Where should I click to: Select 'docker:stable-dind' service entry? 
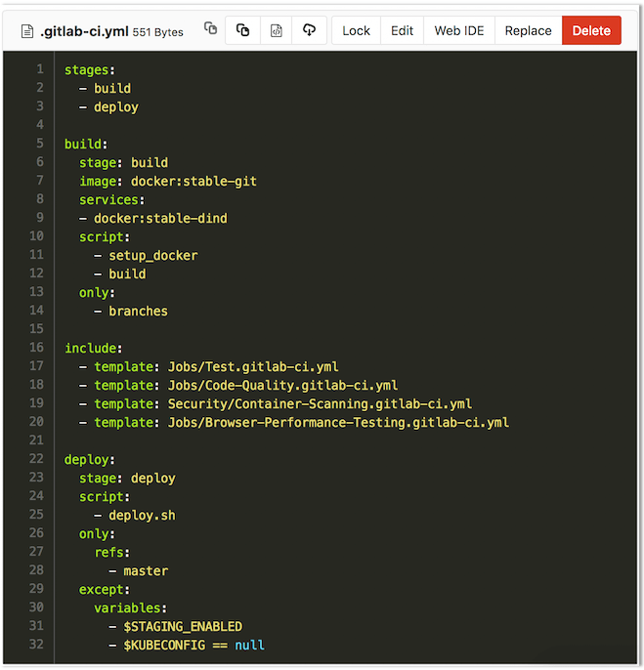(x=160, y=219)
